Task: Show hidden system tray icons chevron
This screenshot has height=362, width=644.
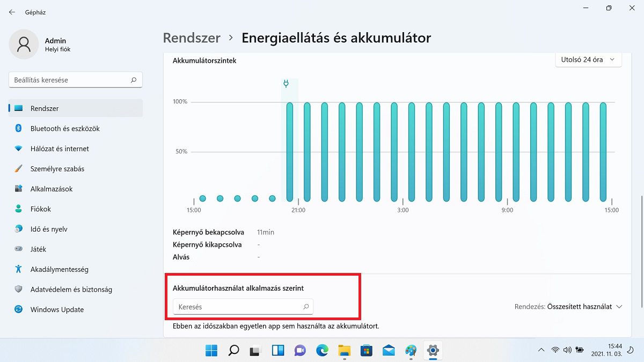Action: tap(540, 350)
